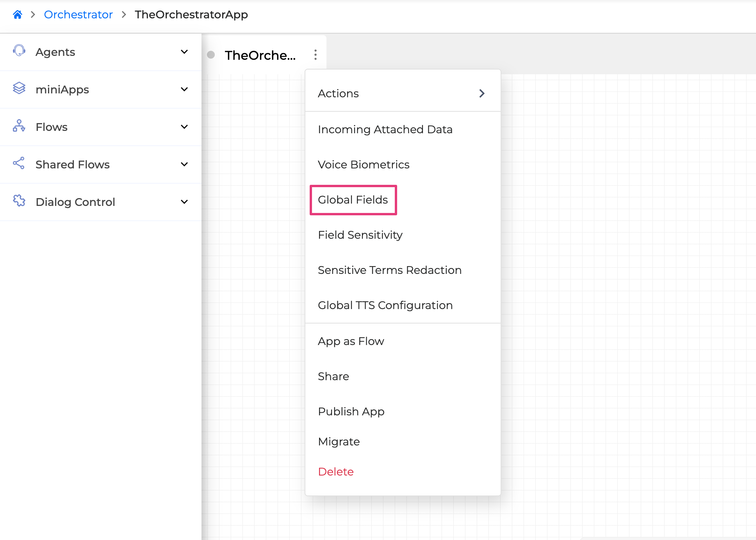Go to the Orchestrator breadcrumb link
The height and width of the screenshot is (540, 756).
78,15
